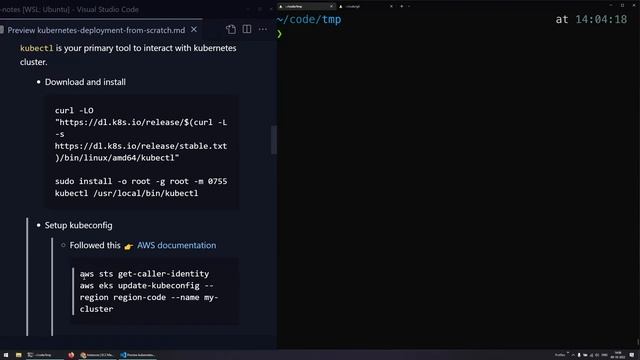Minimize the terminal window
The image size is (640, 360).
click(611, 5)
